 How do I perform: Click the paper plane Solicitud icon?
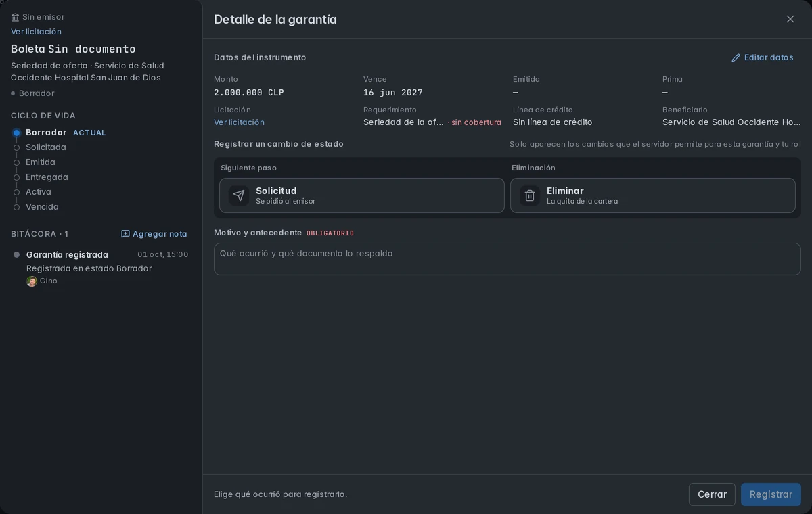(239, 195)
